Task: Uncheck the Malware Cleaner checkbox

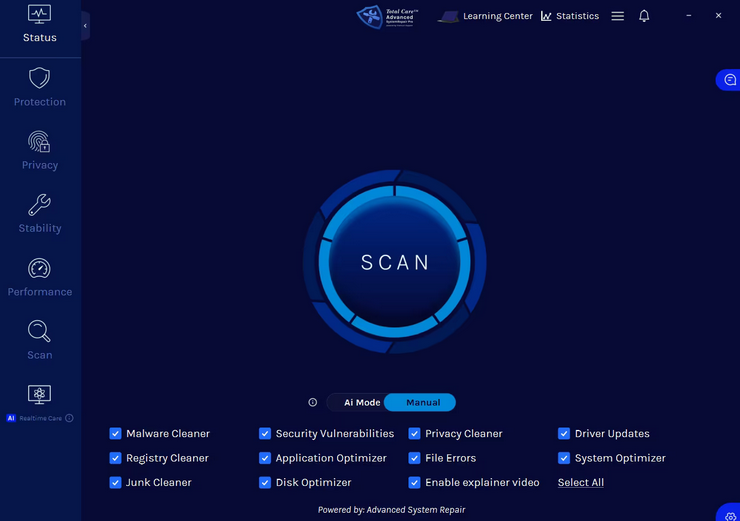Action: point(115,434)
